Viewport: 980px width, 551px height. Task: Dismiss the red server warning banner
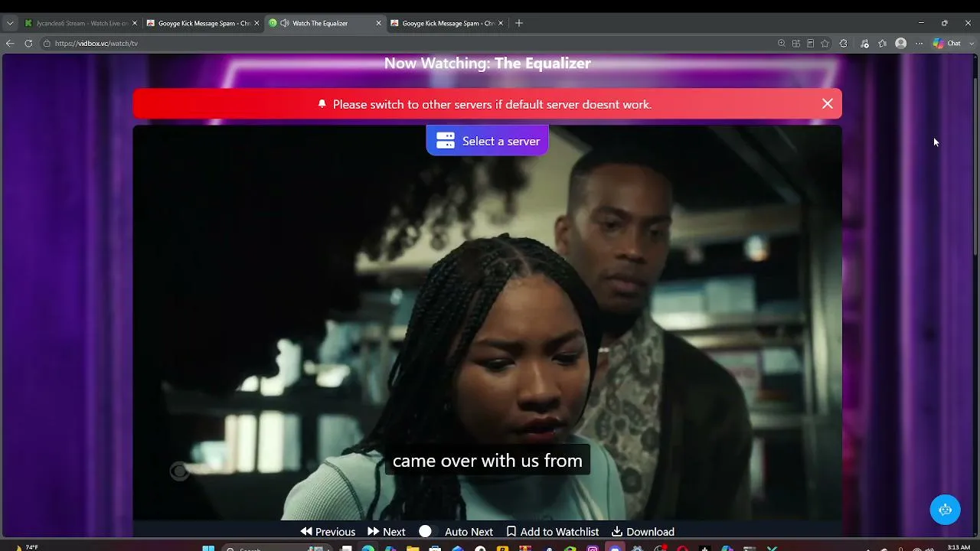828,104
